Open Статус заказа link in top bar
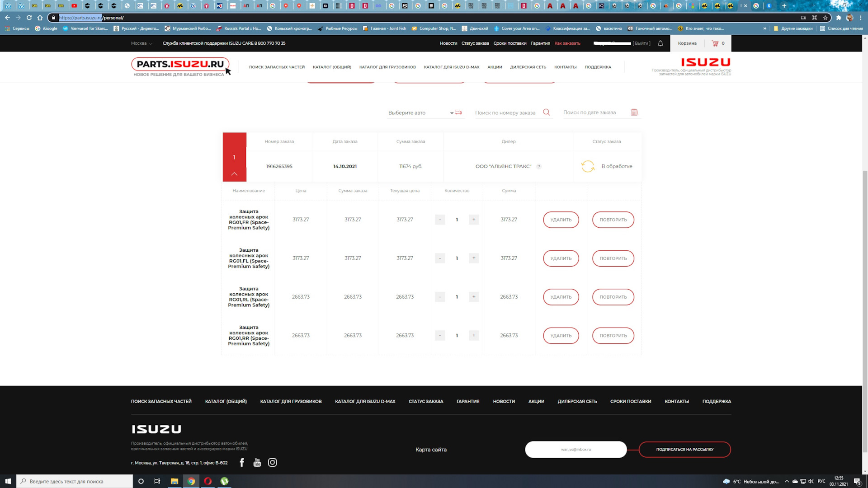 (x=475, y=43)
